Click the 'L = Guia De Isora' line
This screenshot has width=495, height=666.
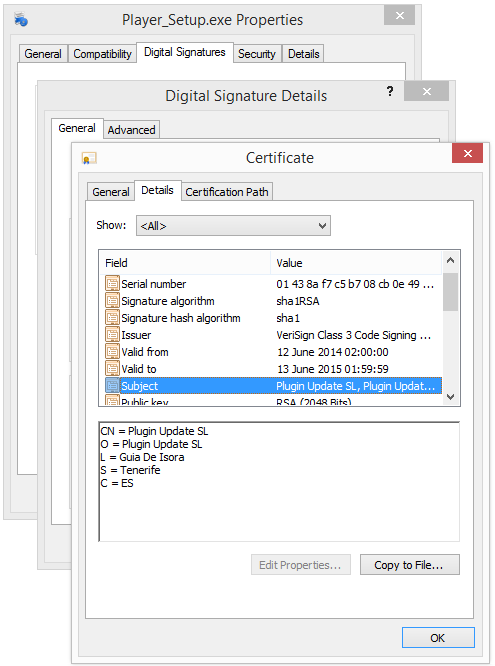click(x=142, y=457)
